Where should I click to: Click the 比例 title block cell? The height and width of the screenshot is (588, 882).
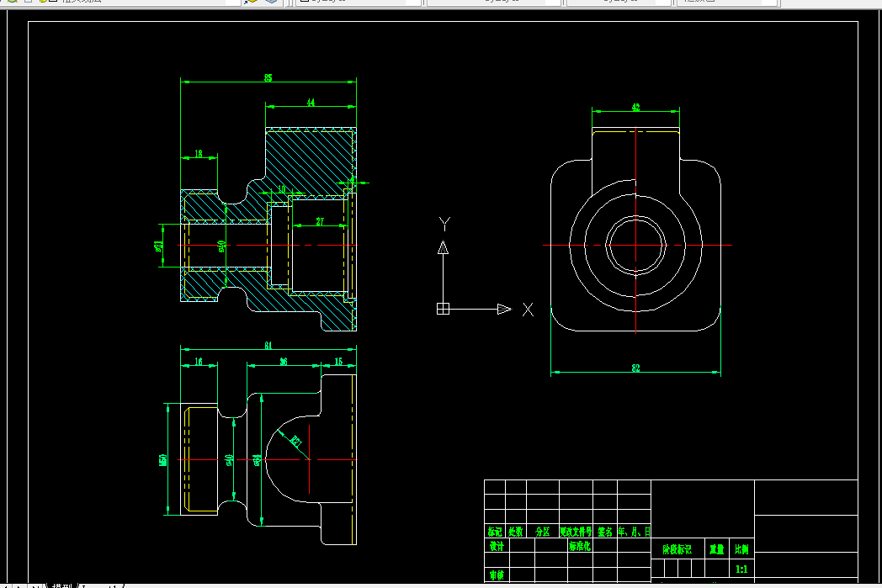742,549
